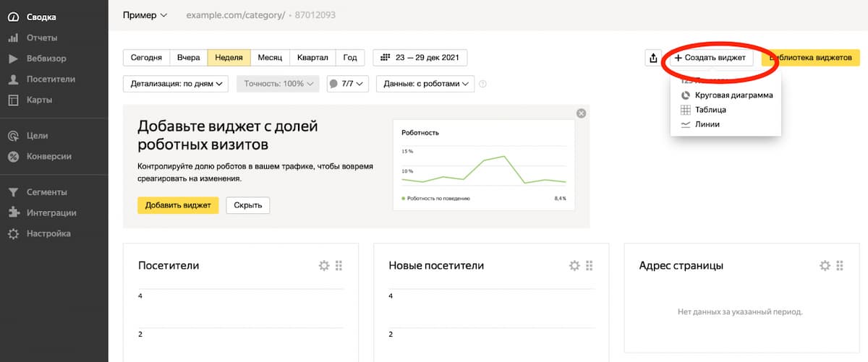Select the Сегодня period
The image size is (868, 362).
147,58
